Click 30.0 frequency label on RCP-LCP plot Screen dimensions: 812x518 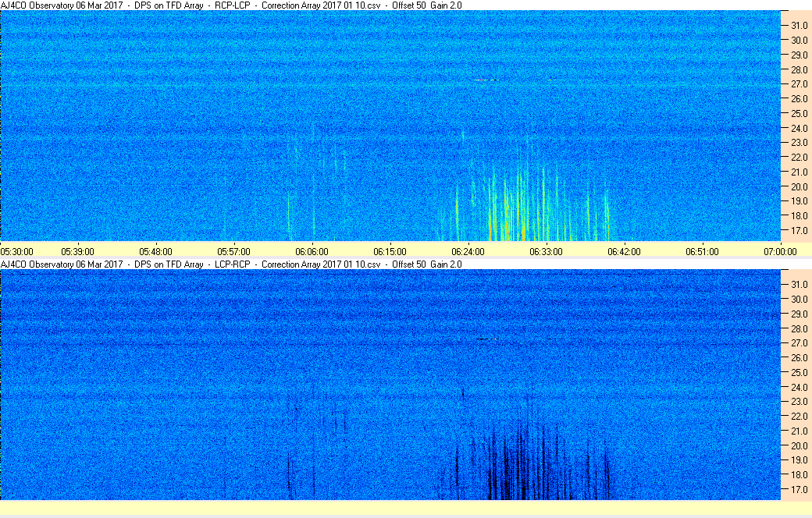coord(799,41)
